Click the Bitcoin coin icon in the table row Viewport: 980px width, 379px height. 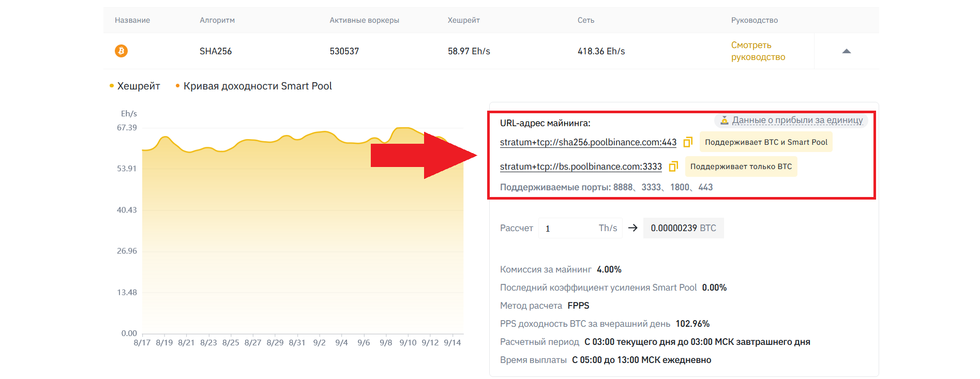pos(121,51)
